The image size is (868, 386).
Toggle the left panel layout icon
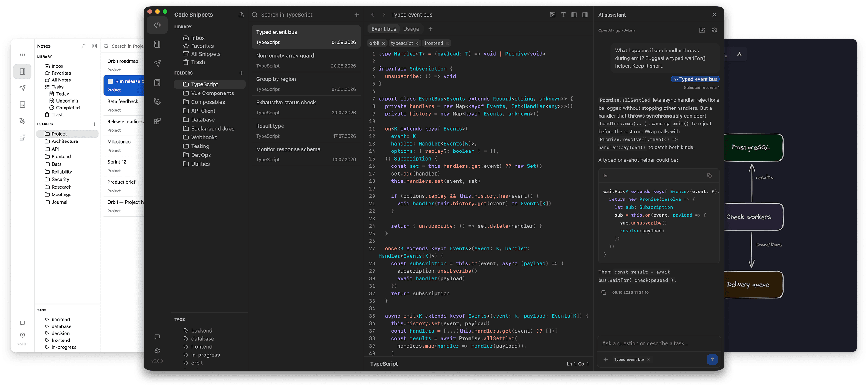pos(574,15)
